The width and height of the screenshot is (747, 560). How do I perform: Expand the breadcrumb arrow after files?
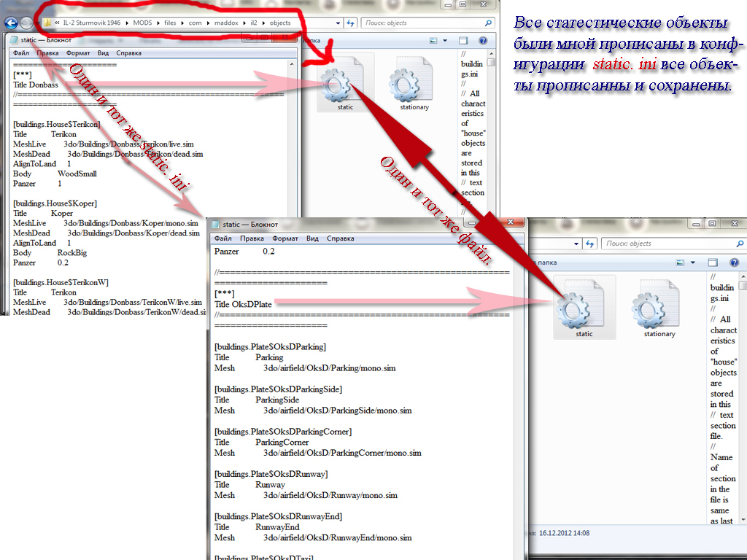(182, 23)
